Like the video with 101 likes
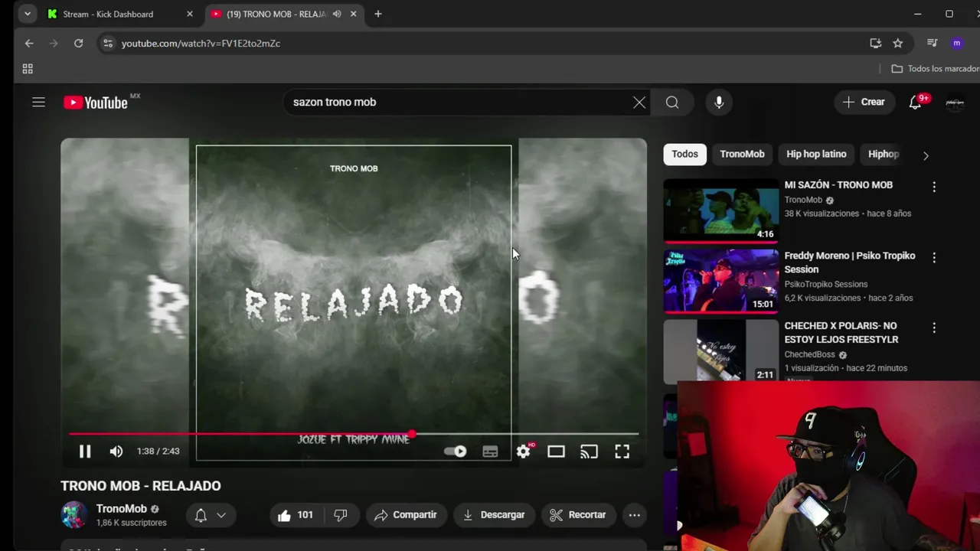The width and height of the screenshot is (980, 551). point(296,515)
